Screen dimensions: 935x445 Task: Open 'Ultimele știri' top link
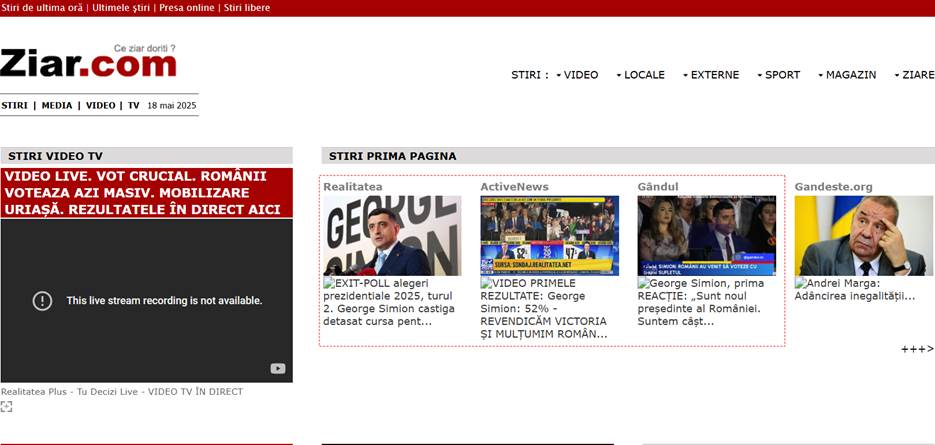click(x=121, y=8)
